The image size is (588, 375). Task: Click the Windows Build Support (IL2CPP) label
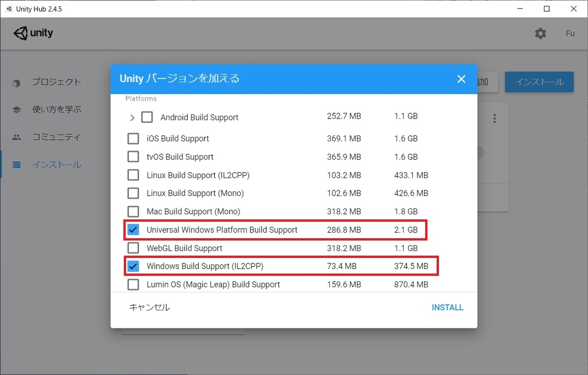(205, 266)
